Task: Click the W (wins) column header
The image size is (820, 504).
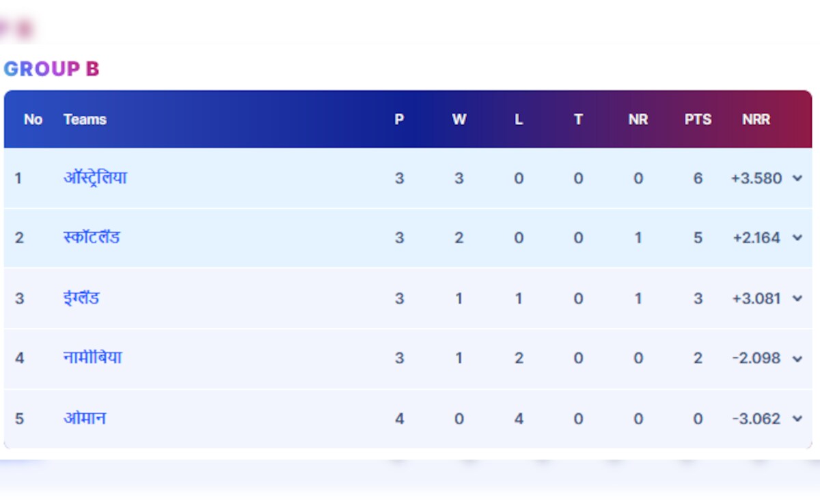Action: pos(459,120)
